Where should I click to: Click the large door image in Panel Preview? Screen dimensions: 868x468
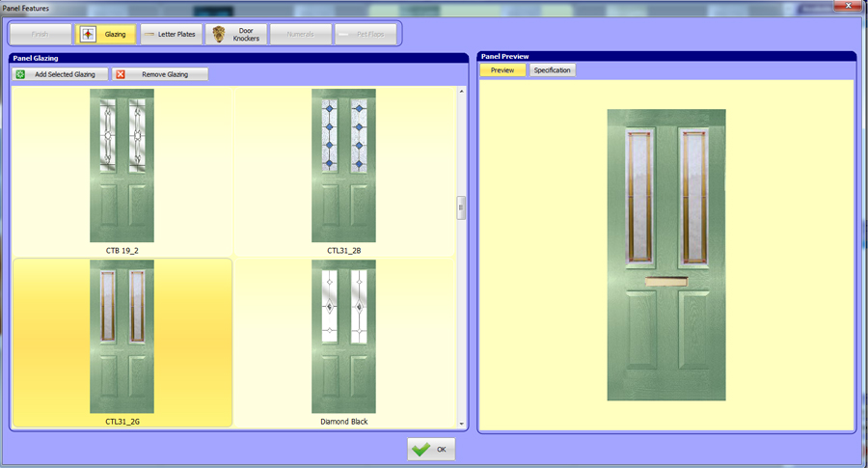pyautogui.click(x=665, y=255)
